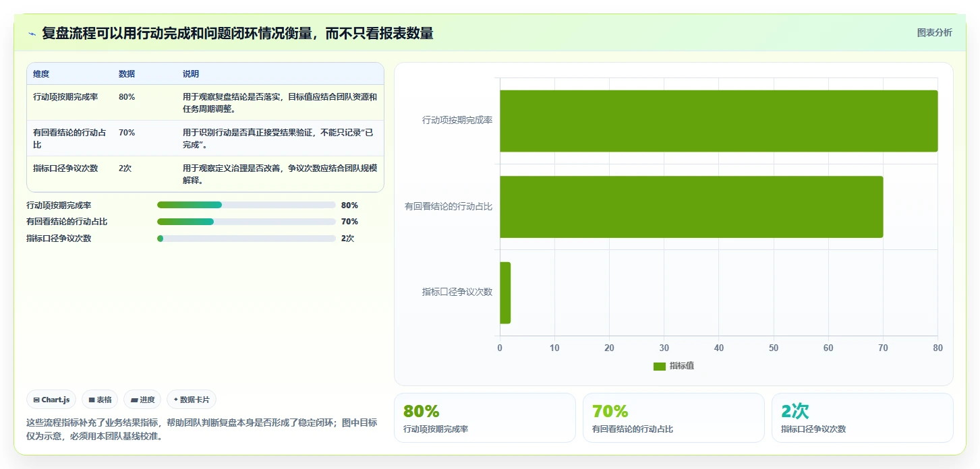Click y-axis label 有回看结论的行动占比 in chart
The height and width of the screenshot is (469, 980).
click(x=449, y=206)
